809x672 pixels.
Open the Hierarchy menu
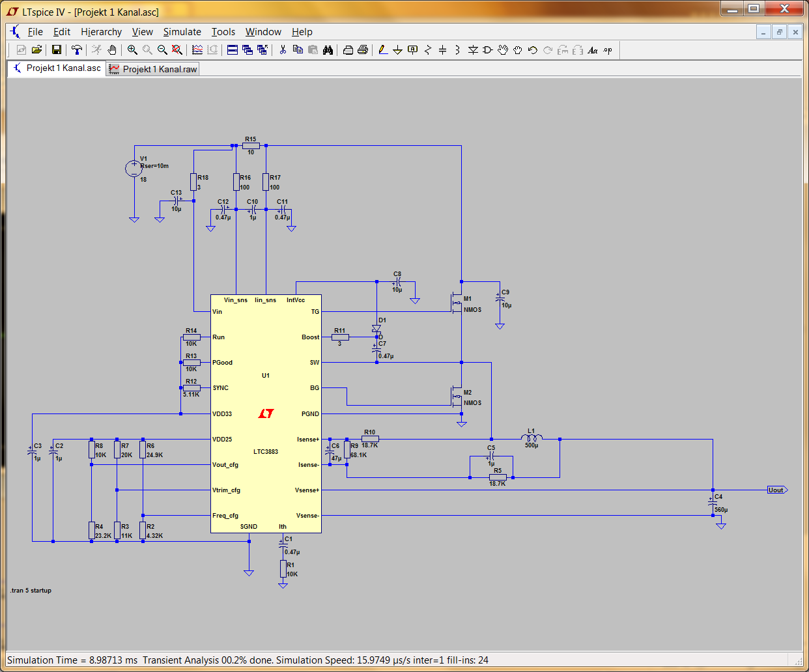pyautogui.click(x=101, y=32)
